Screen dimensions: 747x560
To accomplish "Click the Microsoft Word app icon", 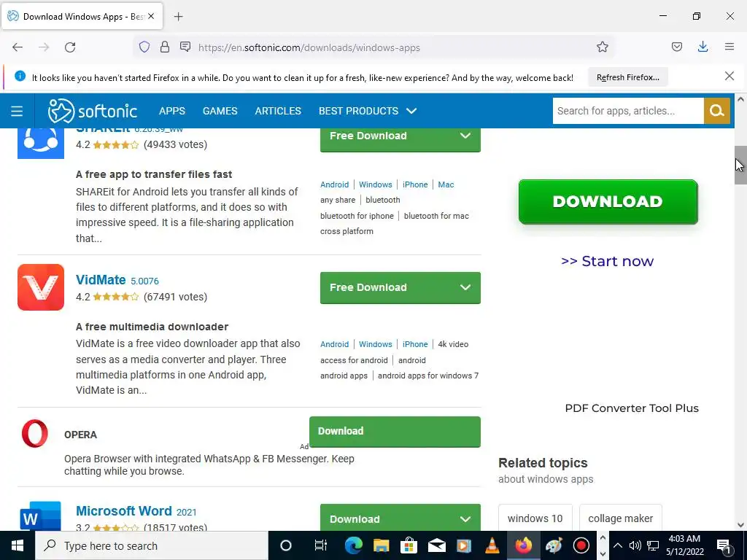I will point(41,516).
